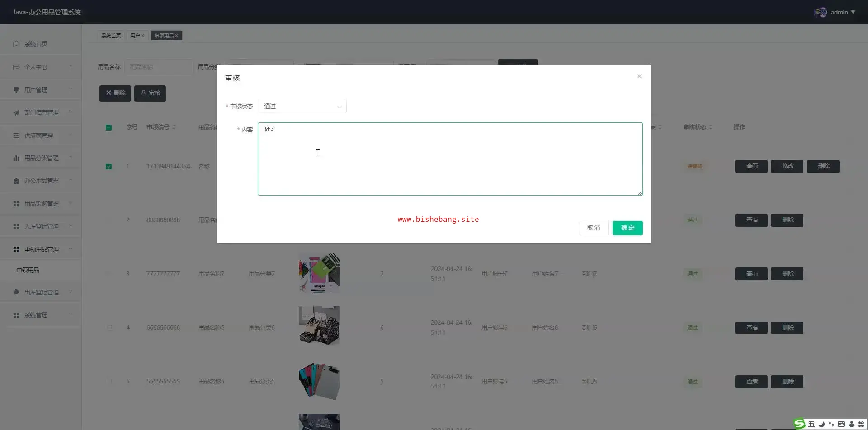The width and height of the screenshot is (868, 430).
Task: Click the moon icon in the IME bar
Action: coord(821,424)
